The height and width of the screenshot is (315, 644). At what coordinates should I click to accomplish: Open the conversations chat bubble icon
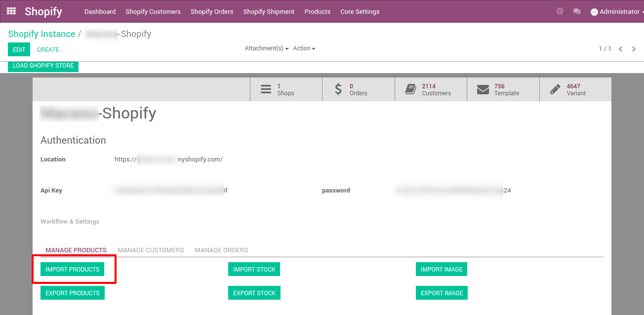pos(577,11)
